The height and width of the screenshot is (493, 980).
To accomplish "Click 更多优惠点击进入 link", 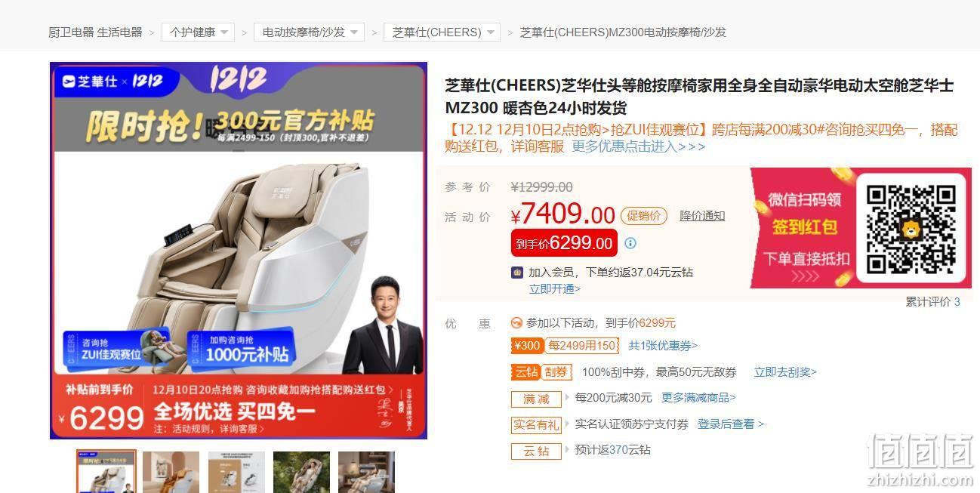I will click(639, 146).
